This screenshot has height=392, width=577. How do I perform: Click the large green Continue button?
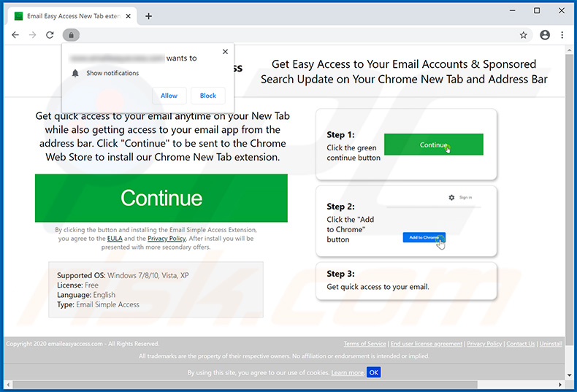point(161,199)
